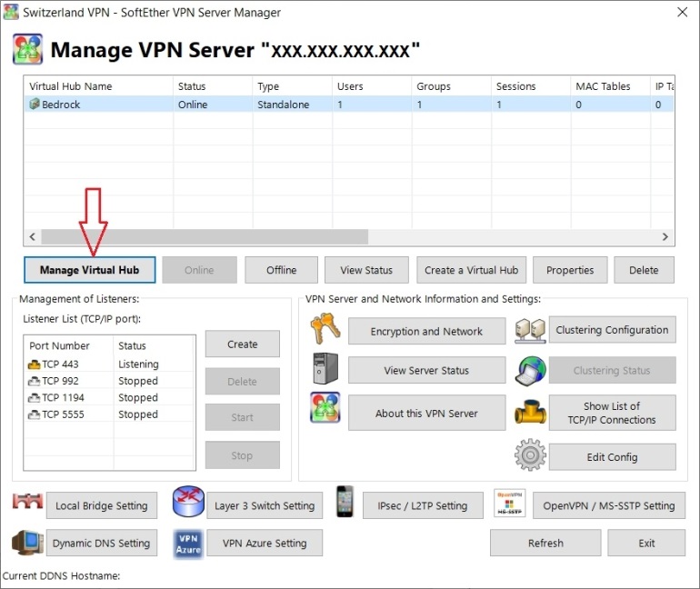
Task: Click the Local Bridge Setting bridge icon
Action: point(27,504)
